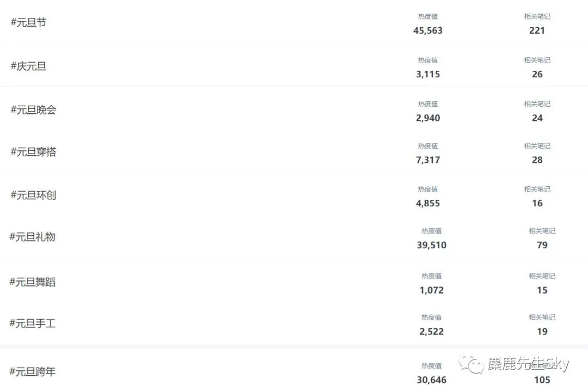Open the #庆元旦 hashtag
Screen dimensions: 588x391
(28, 66)
